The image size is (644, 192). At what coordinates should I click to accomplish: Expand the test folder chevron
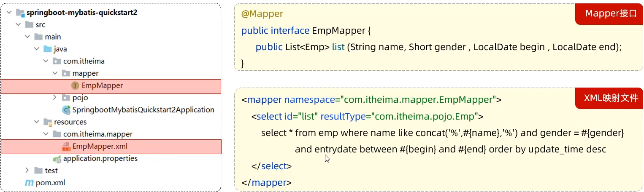coord(27,171)
